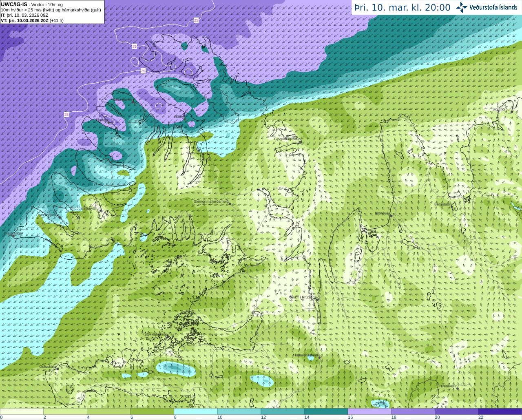The width and height of the screenshot is (522, 420).
Task: Click the Hveravellir station label
Action: pos(448,386)
